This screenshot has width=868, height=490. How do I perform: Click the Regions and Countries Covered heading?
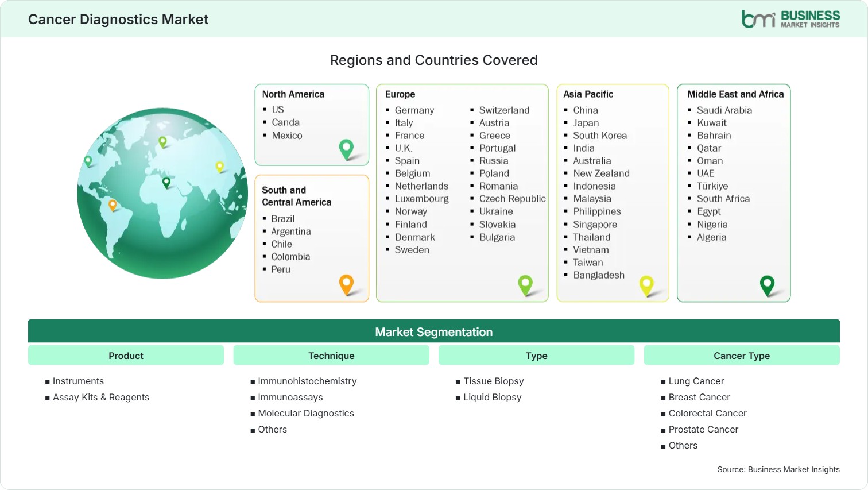[x=434, y=60]
